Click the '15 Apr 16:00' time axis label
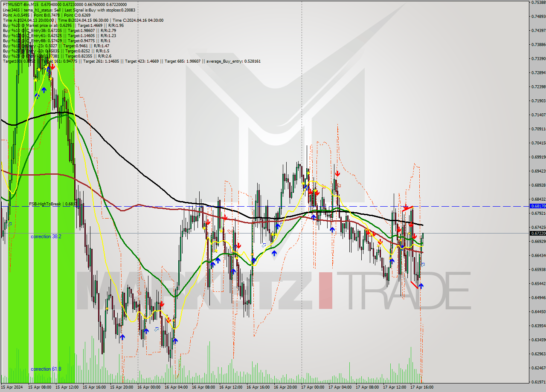Image resolution: width=546 pixels, height=392 pixels. point(94,387)
